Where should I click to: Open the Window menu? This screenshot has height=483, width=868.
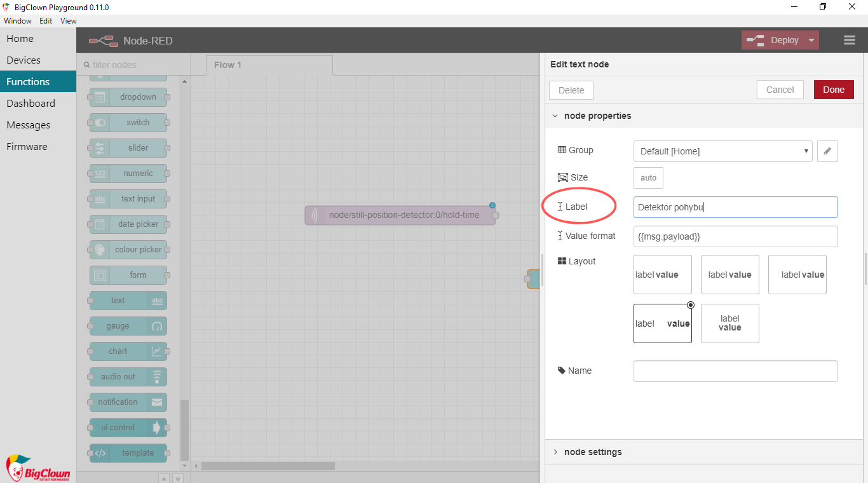[x=18, y=21]
